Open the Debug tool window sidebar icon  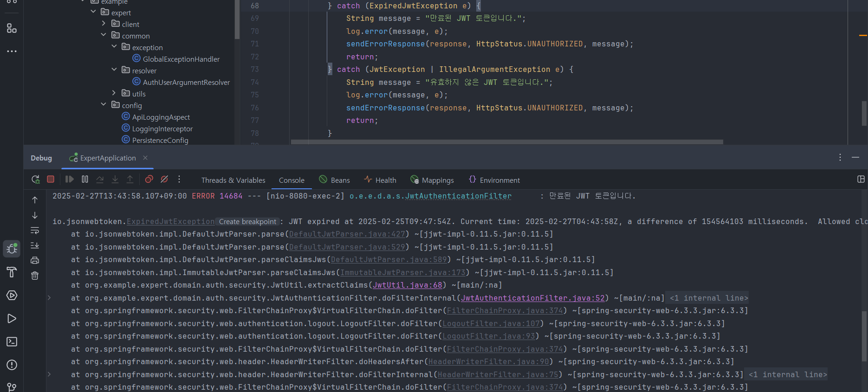(12, 249)
